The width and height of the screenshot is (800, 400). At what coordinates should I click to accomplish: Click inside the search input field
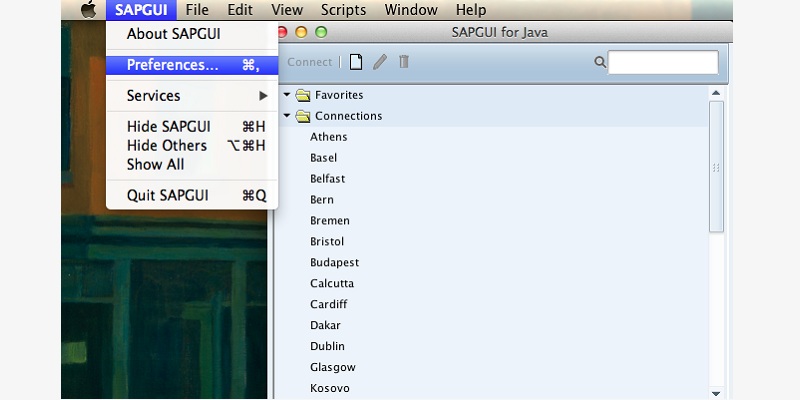[x=663, y=62]
